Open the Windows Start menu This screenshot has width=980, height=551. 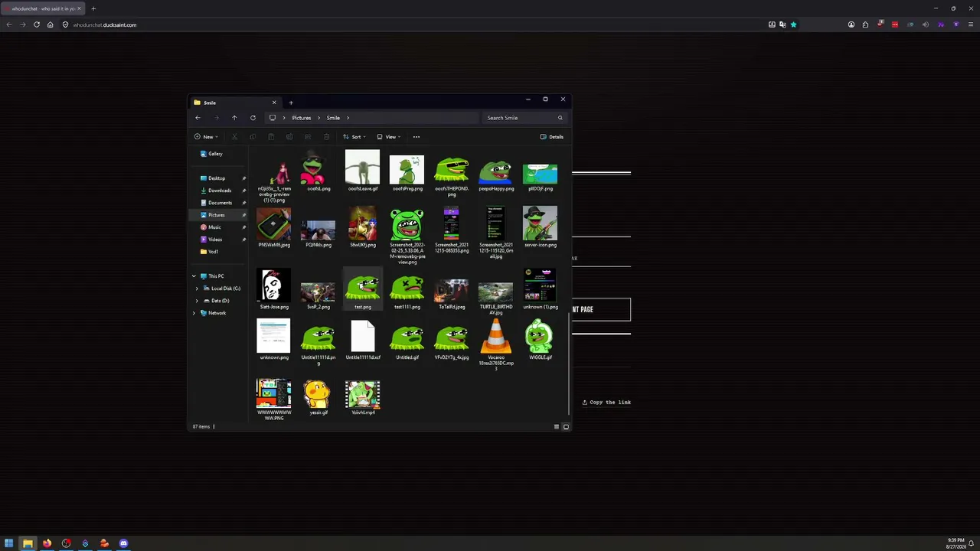pyautogui.click(x=9, y=543)
